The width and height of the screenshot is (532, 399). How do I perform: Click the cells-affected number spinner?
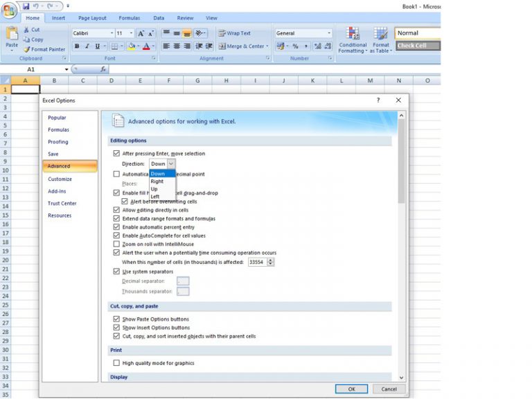270,262
